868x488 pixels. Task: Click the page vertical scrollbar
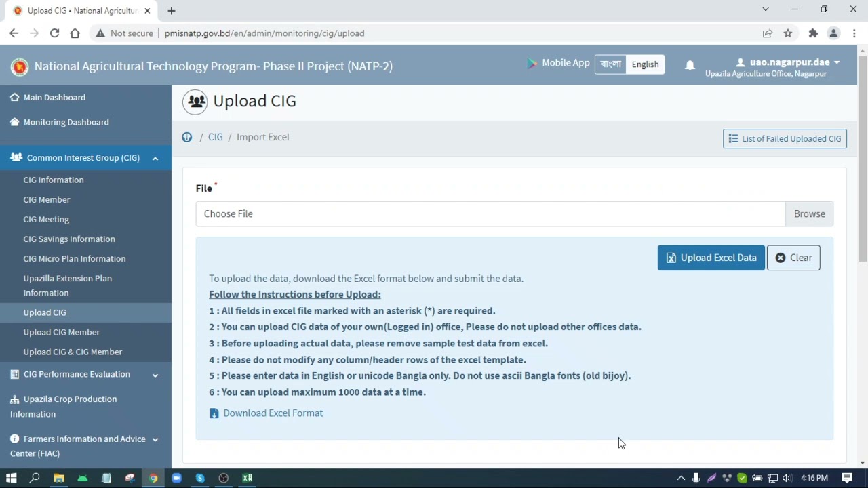[863, 159]
